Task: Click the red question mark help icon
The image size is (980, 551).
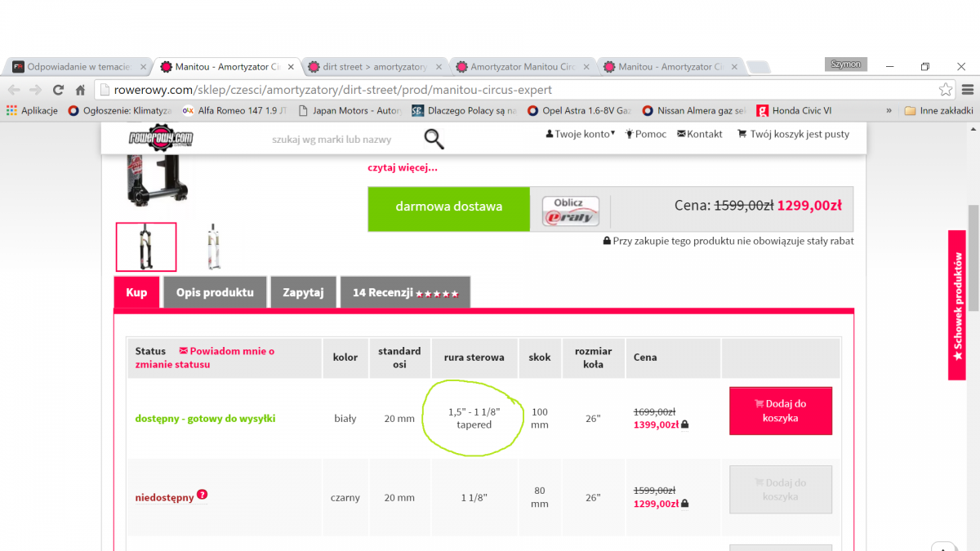Action: pyautogui.click(x=202, y=495)
